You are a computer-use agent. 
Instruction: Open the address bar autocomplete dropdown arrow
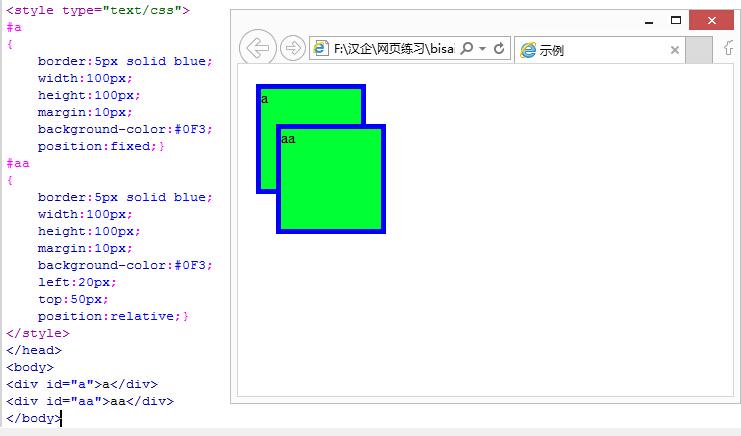(482, 48)
